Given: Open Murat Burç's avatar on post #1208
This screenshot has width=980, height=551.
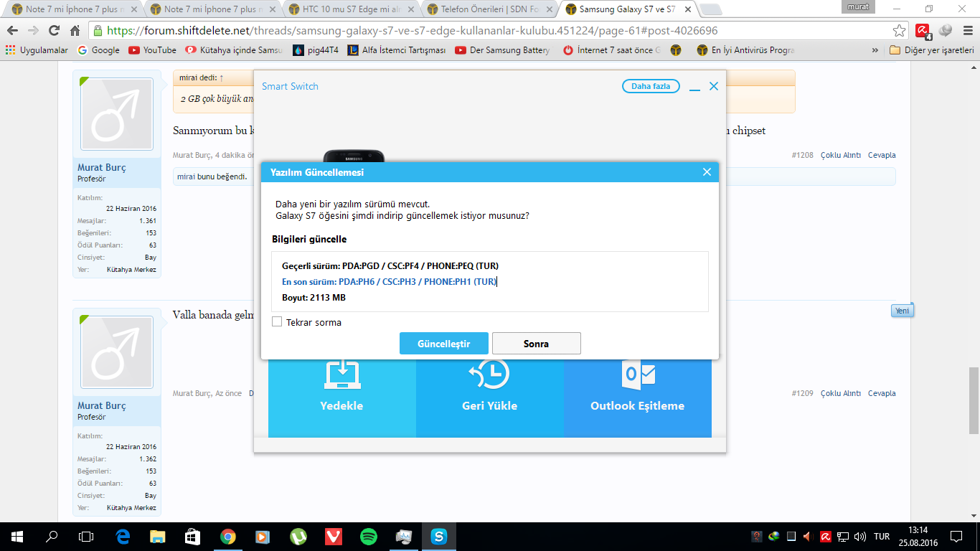Looking at the screenshot, I should pyautogui.click(x=117, y=115).
